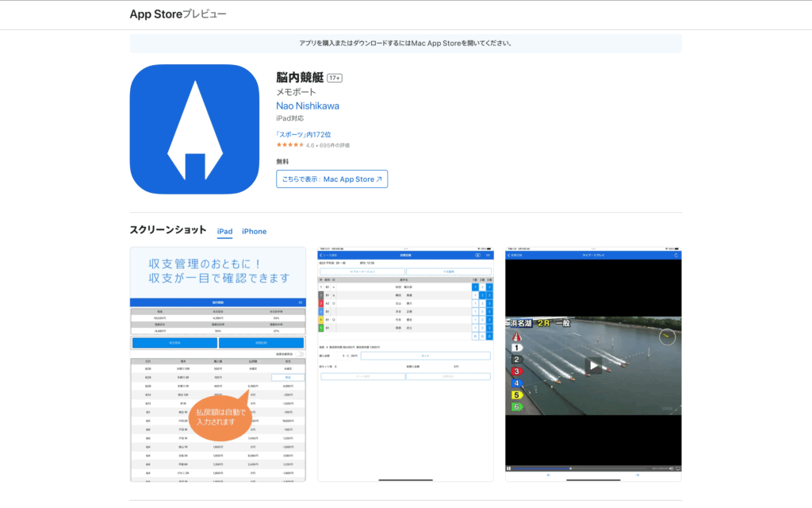The image size is (812, 508).
Task: Open the 「スポーツ」内172位 category ranking link
Action: click(x=304, y=134)
